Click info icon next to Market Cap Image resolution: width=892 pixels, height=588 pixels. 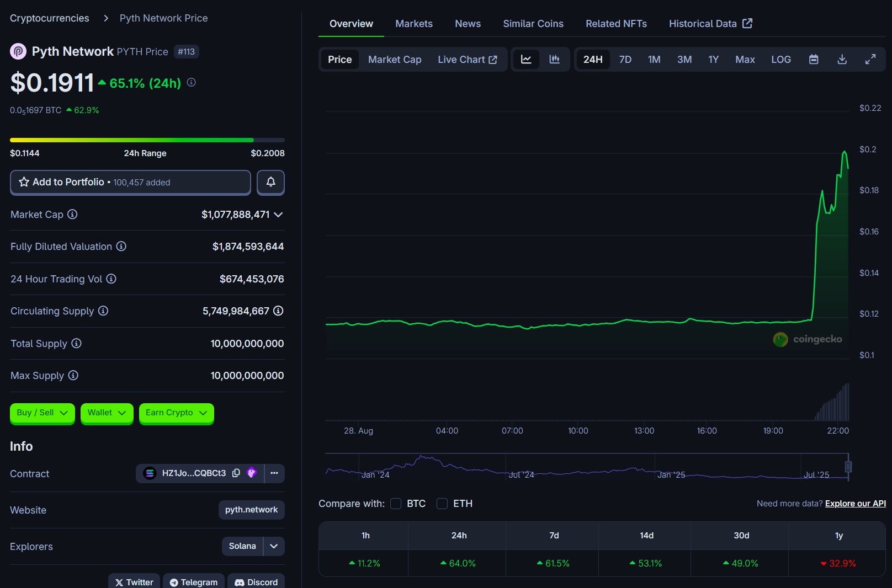72,214
